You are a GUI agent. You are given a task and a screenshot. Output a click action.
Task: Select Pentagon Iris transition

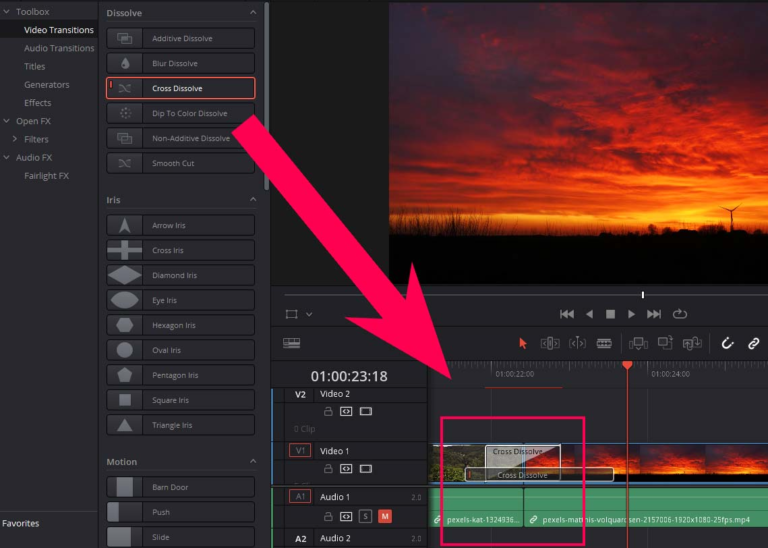[180, 375]
